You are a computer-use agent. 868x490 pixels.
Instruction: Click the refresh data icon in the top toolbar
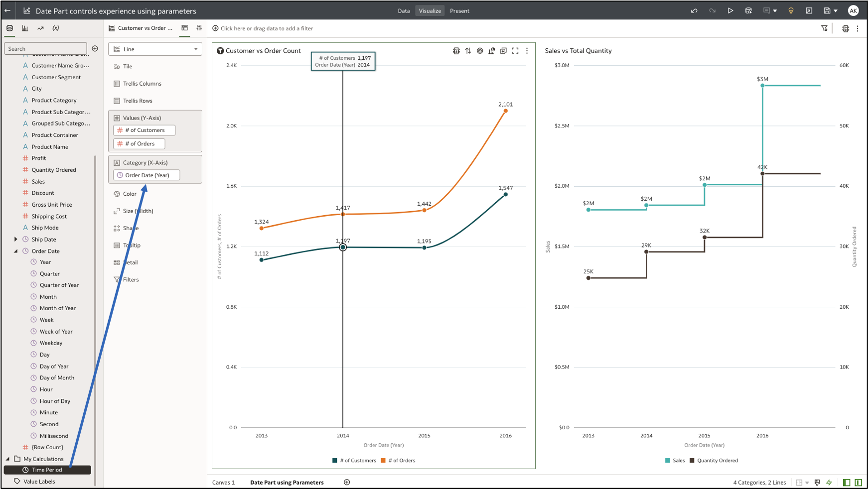(x=748, y=10)
